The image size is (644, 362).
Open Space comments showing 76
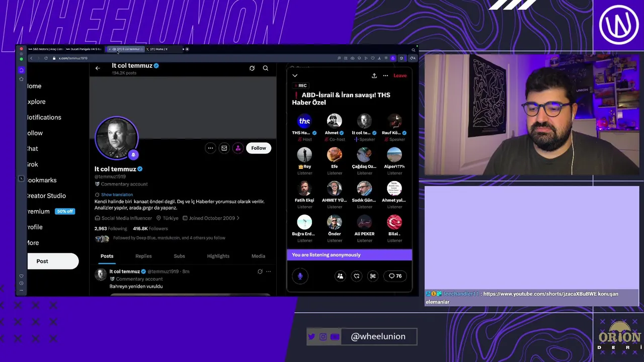tap(395, 276)
